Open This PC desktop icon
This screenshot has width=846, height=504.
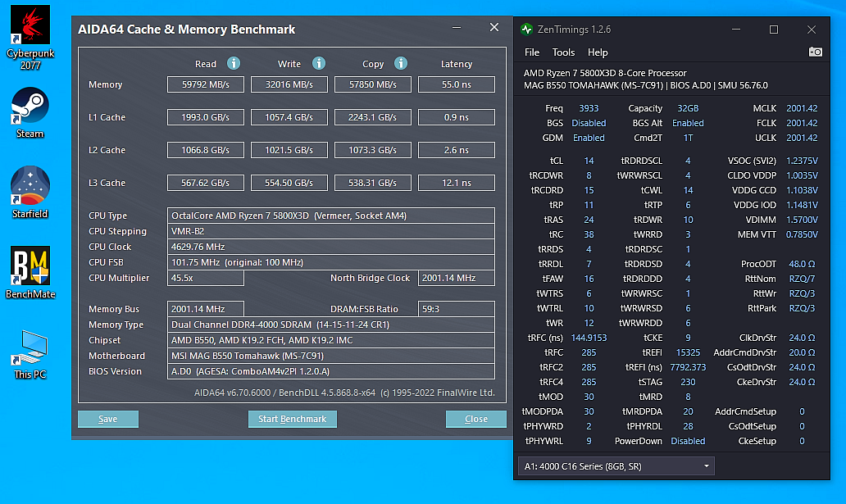click(30, 355)
